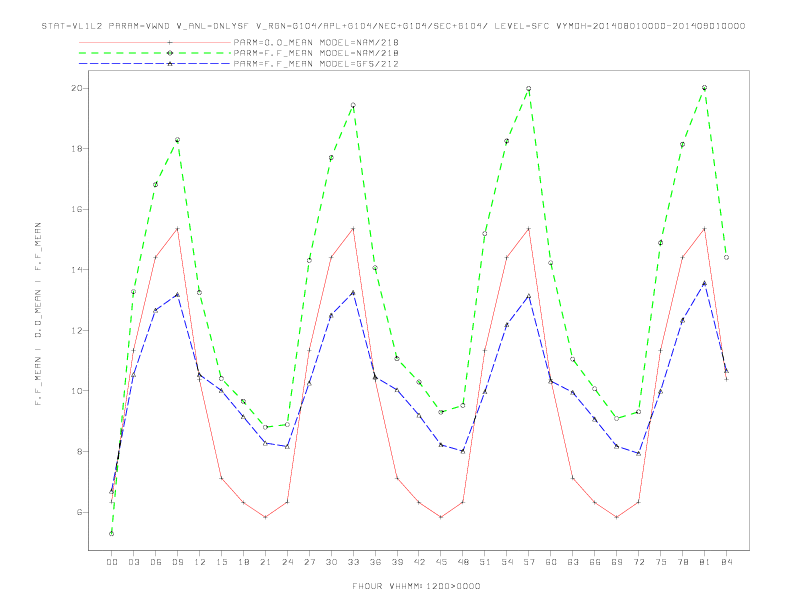This screenshot has width=792, height=612.
Task: Click x-axis tick label 09
Action: 177,562
